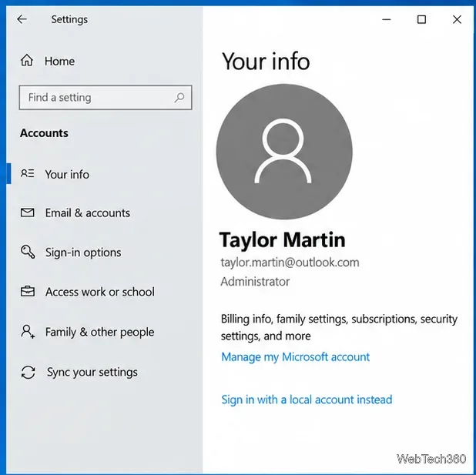Click the Sign-in options key icon
Image resolution: width=476 pixels, height=475 pixels.
tap(28, 252)
